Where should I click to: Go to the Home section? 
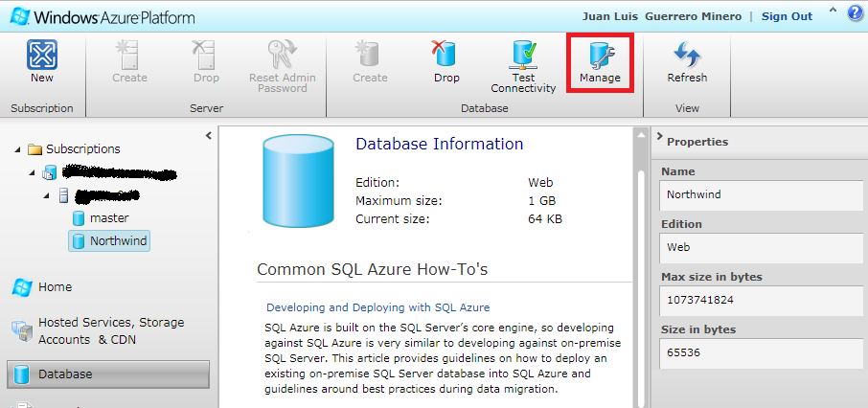pyautogui.click(x=55, y=286)
